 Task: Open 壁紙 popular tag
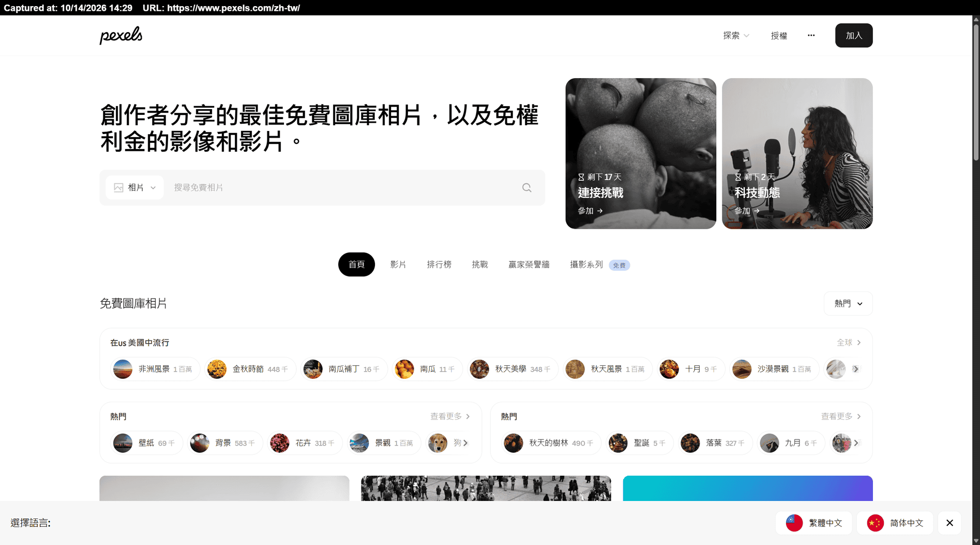coord(146,443)
